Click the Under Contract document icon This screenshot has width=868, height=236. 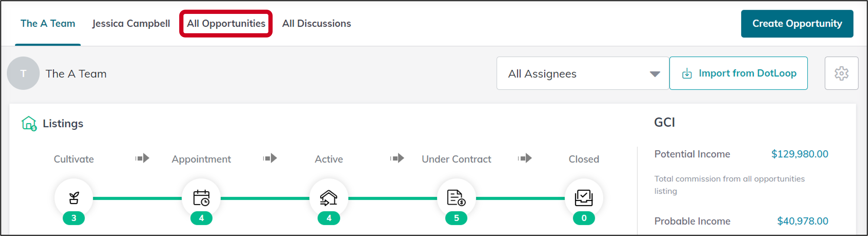tap(456, 198)
